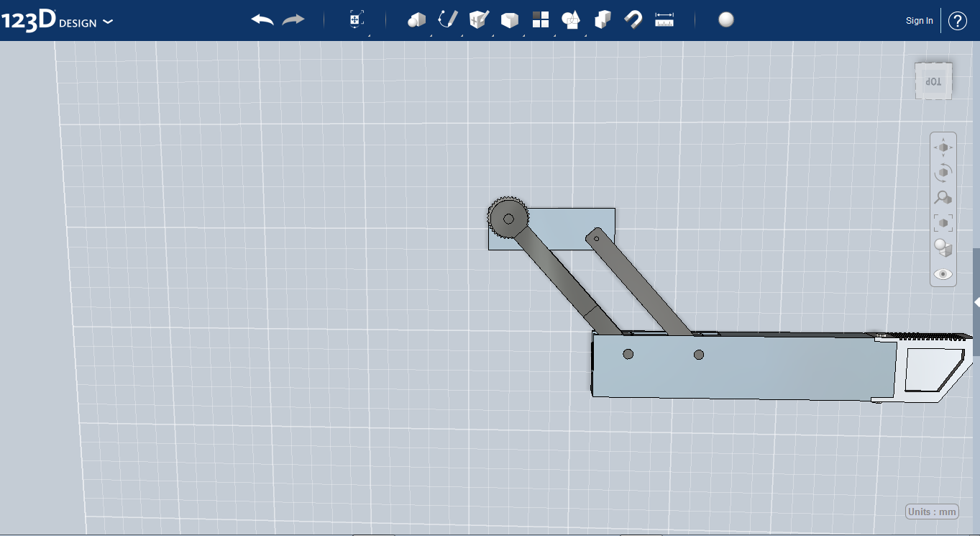Open the Sketch tools menu
This screenshot has width=980, height=536.
(x=448, y=19)
